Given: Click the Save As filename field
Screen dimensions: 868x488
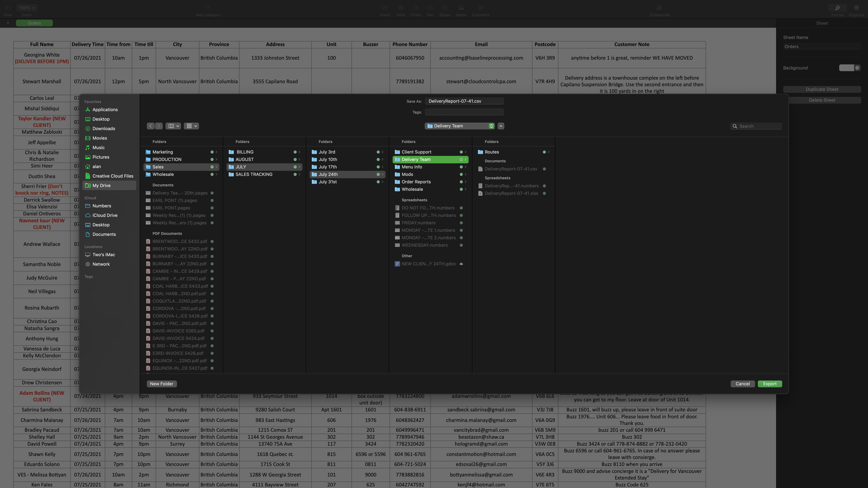Looking at the screenshot, I should click(x=464, y=101).
